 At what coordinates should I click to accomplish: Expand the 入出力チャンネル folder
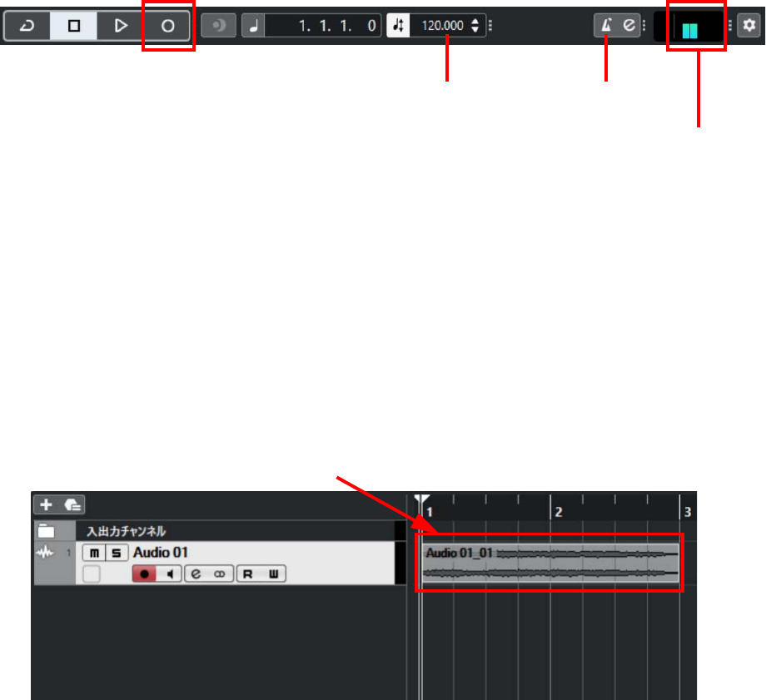[46, 530]
